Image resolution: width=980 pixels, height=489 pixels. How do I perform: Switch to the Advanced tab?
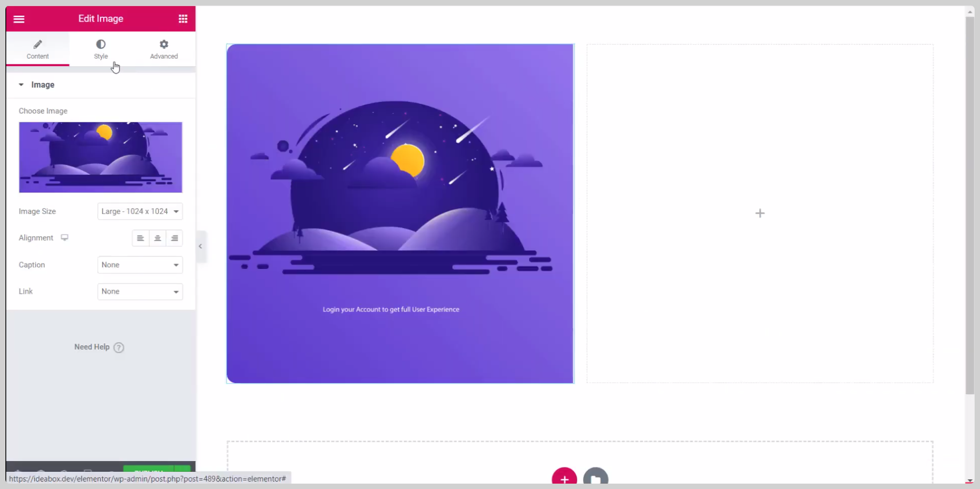tap(164, 49)
